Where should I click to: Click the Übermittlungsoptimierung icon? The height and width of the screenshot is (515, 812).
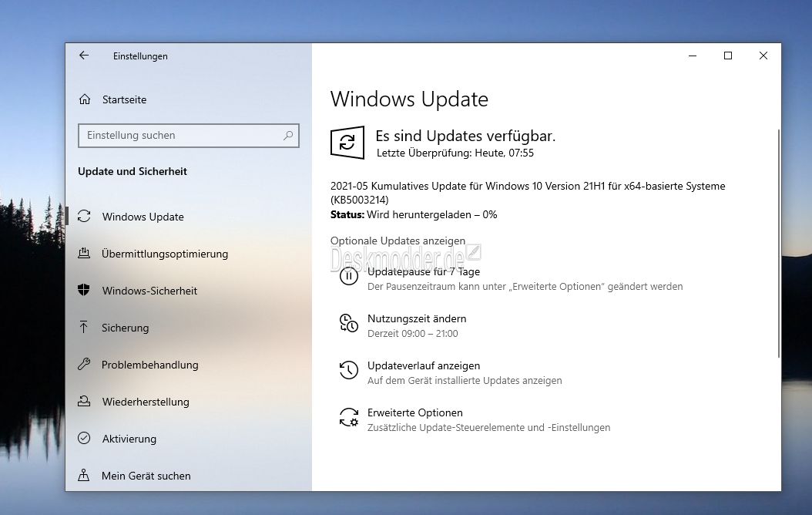[84, 253]
